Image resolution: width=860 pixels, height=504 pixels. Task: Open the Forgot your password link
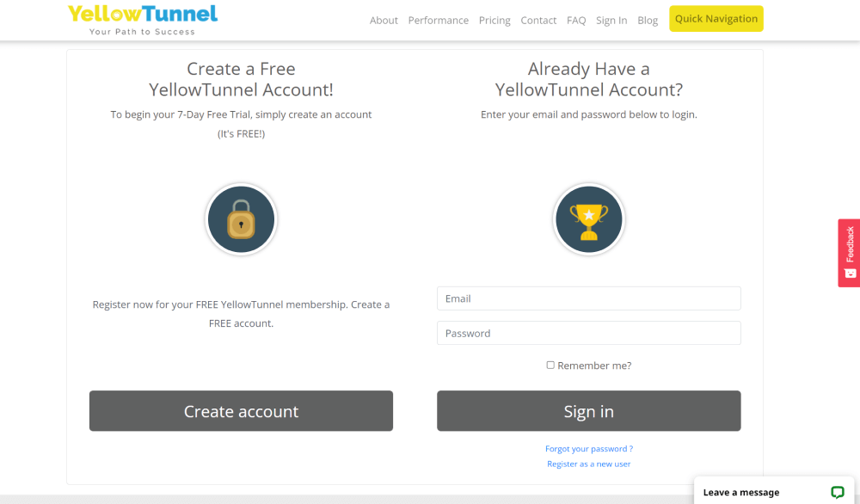588,448
